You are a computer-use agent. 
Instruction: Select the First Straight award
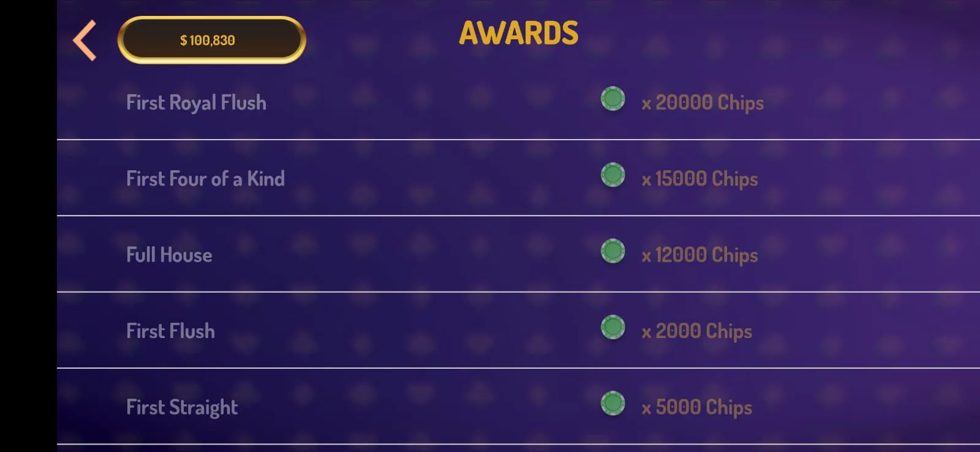(518, 407)
